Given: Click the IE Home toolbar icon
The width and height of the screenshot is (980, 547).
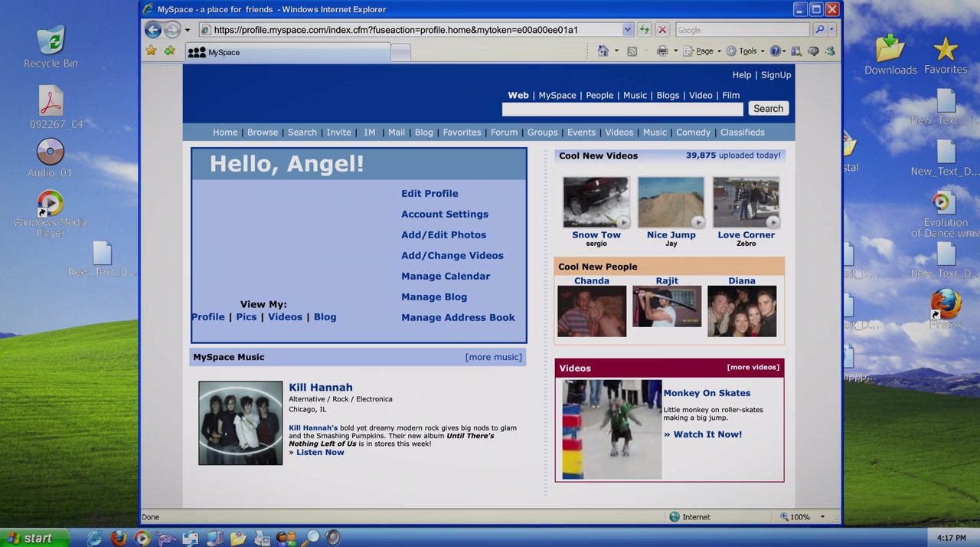Looking at the screenshot, I should (x=603, y=51).
